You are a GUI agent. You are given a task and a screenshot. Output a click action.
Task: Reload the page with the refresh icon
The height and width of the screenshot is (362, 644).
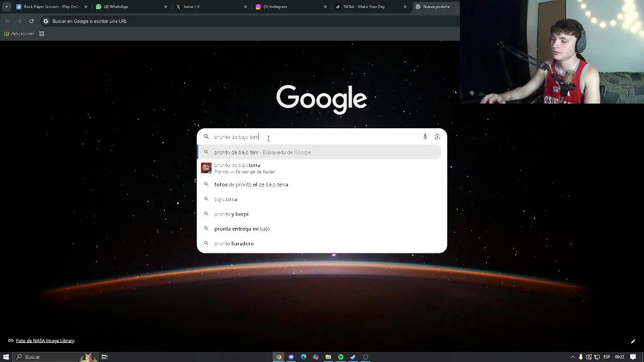31,21
